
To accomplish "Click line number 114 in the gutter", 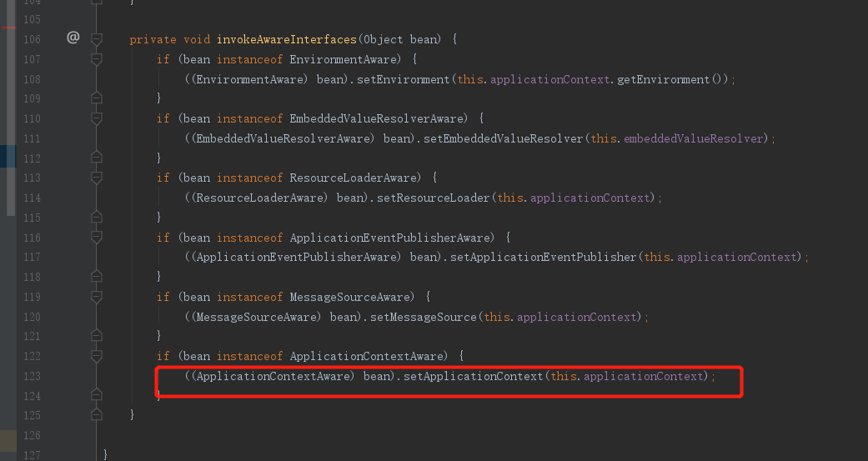I will coord(33,198).
